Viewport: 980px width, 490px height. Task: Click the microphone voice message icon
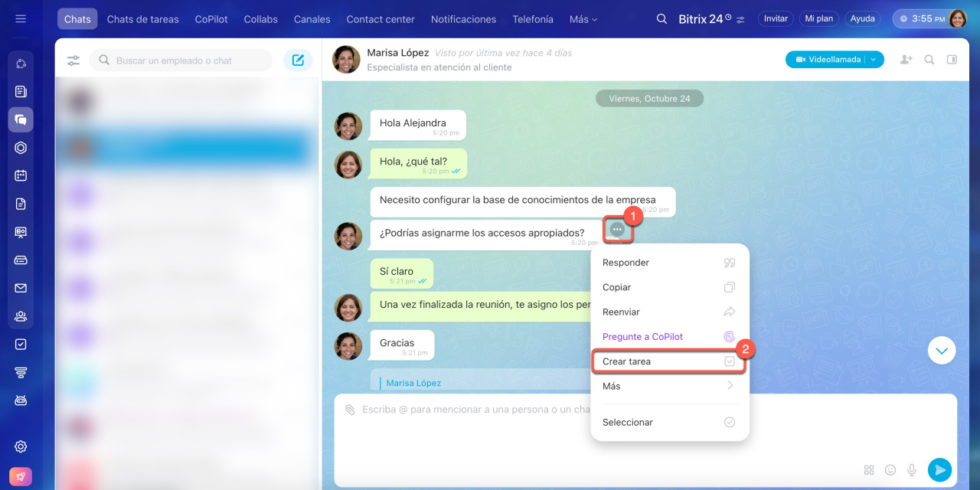click(x=912, y=469)
